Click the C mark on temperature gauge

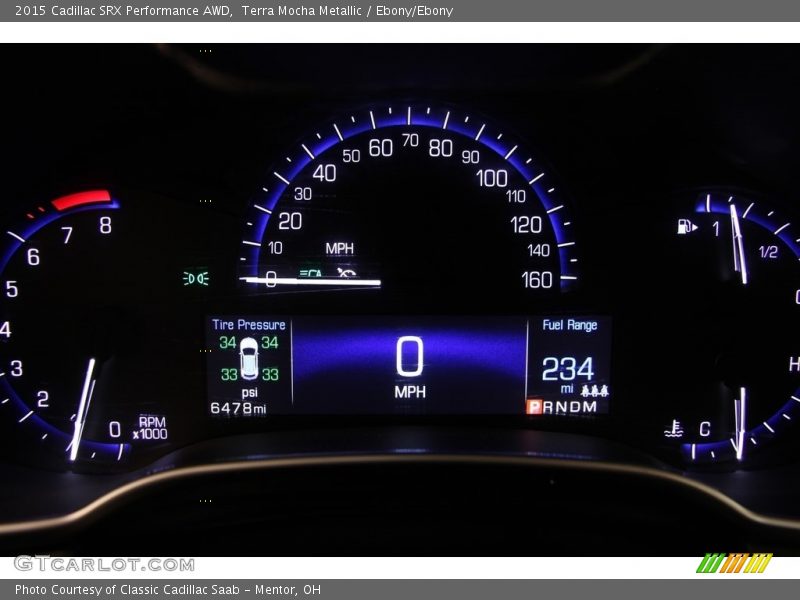coord(705,429)
